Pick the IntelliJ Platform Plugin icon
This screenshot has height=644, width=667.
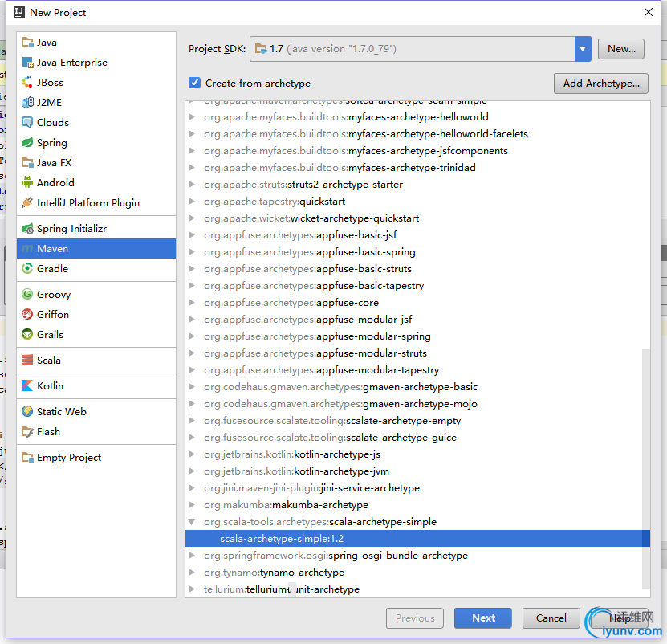pos(27,202)
